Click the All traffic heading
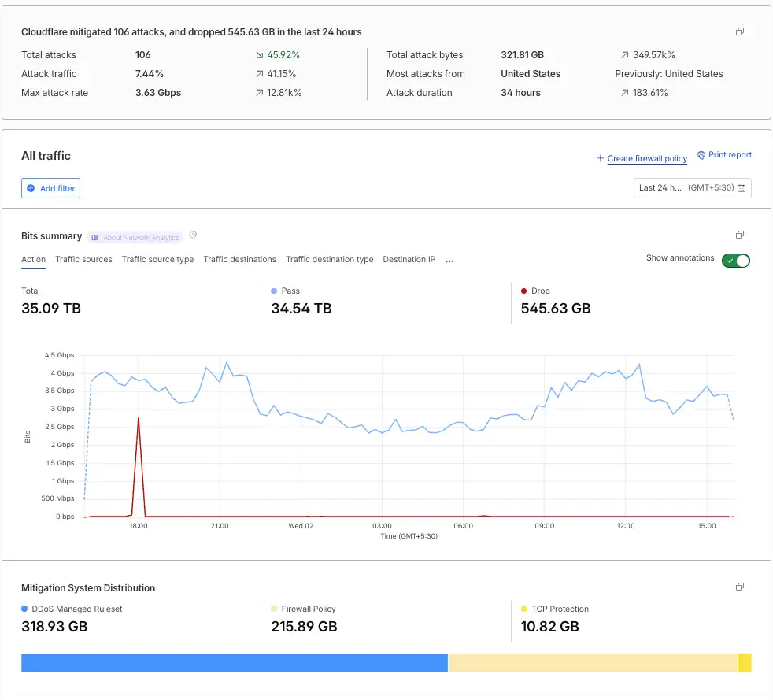 click(x=46, y=156)
